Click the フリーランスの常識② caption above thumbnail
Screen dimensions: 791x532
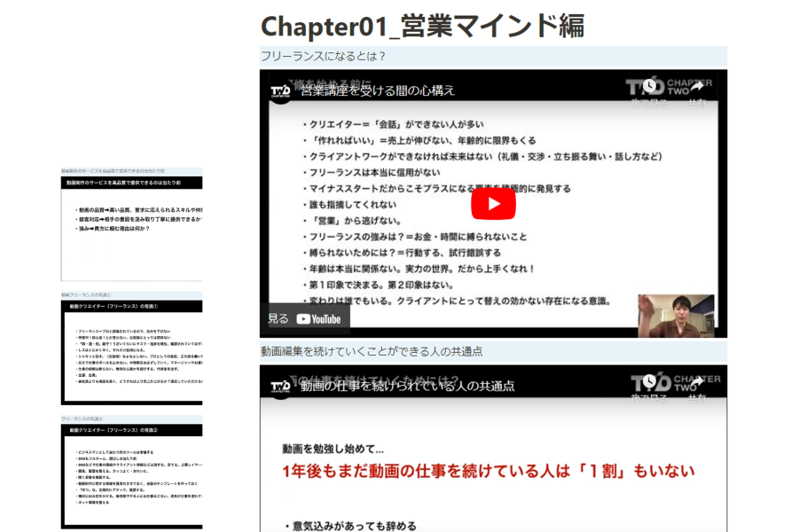(82, 418)
